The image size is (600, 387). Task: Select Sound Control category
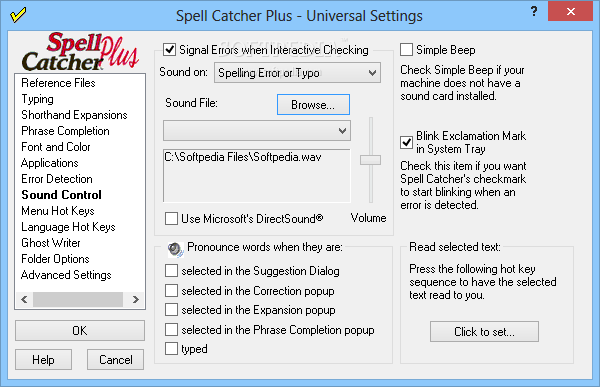[61, 195]
